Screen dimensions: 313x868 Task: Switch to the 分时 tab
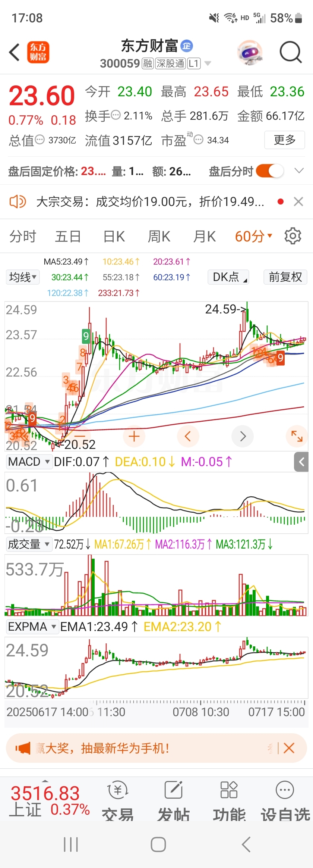[x=23, y=237]
